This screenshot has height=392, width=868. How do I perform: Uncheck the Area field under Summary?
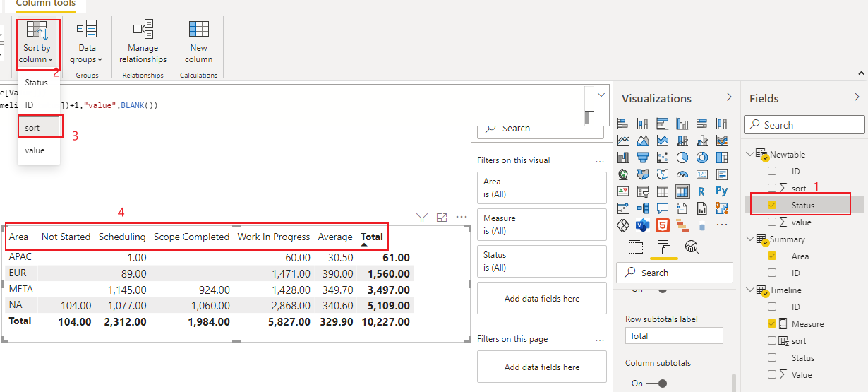[772, 256]
